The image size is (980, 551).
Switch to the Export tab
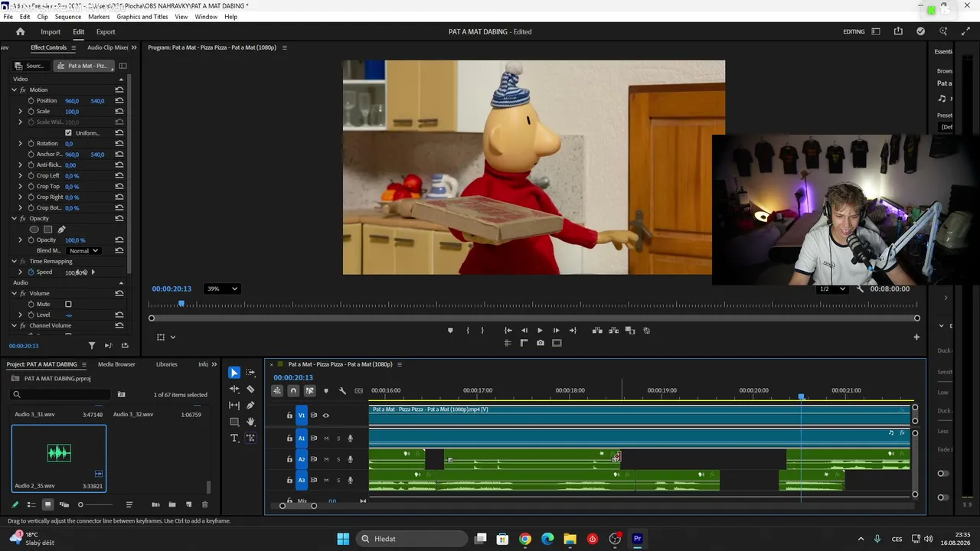click(106, 32)
